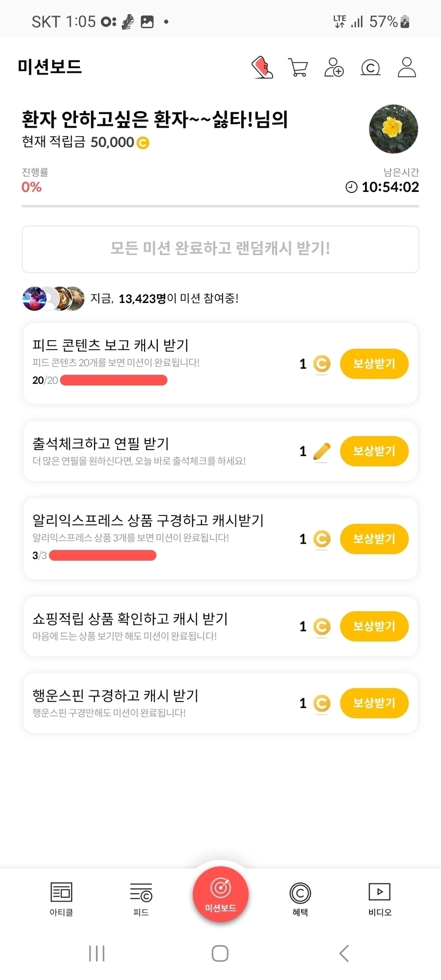Open the 비디오 tab

pyautogui.click(x=379, y=899)
